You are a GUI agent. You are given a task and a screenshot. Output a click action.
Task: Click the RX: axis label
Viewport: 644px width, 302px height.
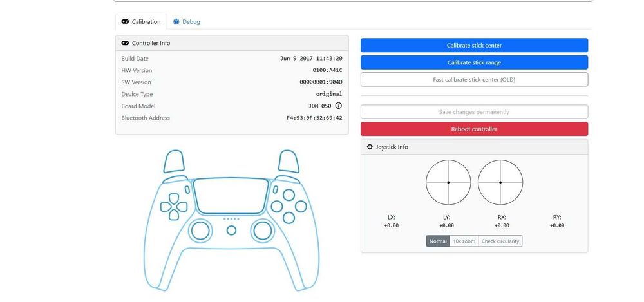[x=502, y=218]
